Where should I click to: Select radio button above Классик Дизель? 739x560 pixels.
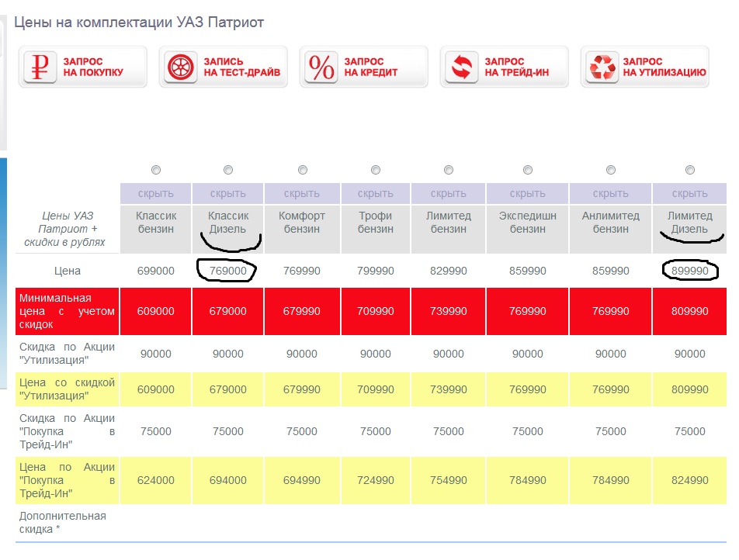click(x=228, y=170)
